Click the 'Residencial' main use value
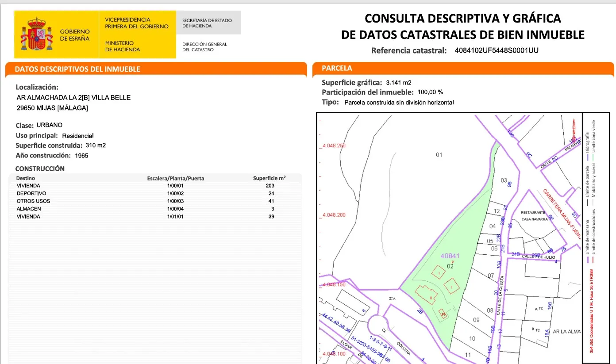This screenshot has width=616, height=364. (78, 136)
